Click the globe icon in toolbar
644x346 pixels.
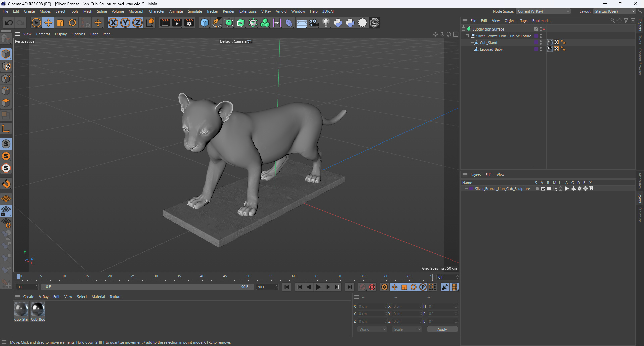coord(374,23)
